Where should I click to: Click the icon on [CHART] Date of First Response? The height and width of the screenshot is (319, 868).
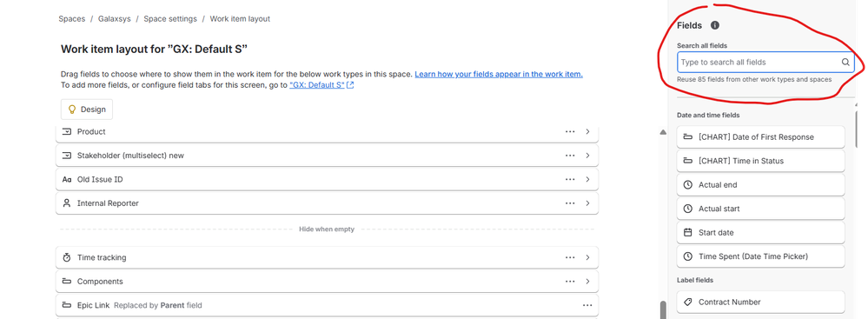point(688,136)
